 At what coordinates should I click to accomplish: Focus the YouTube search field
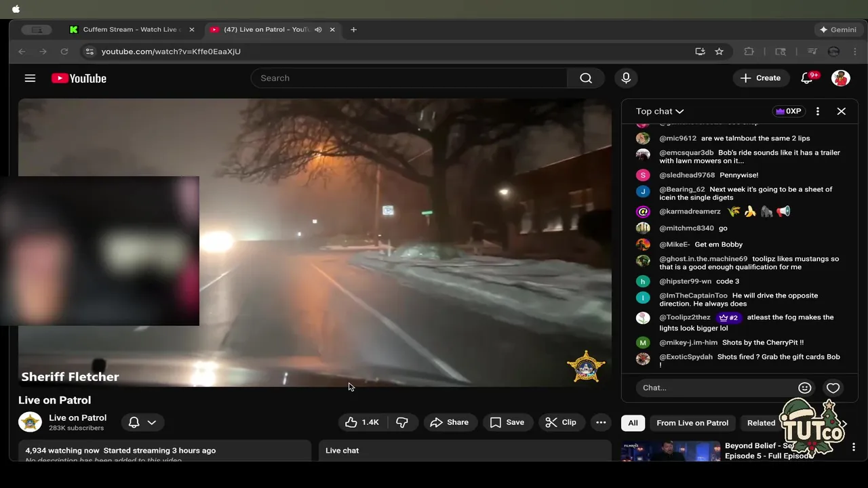pos(410,78)
